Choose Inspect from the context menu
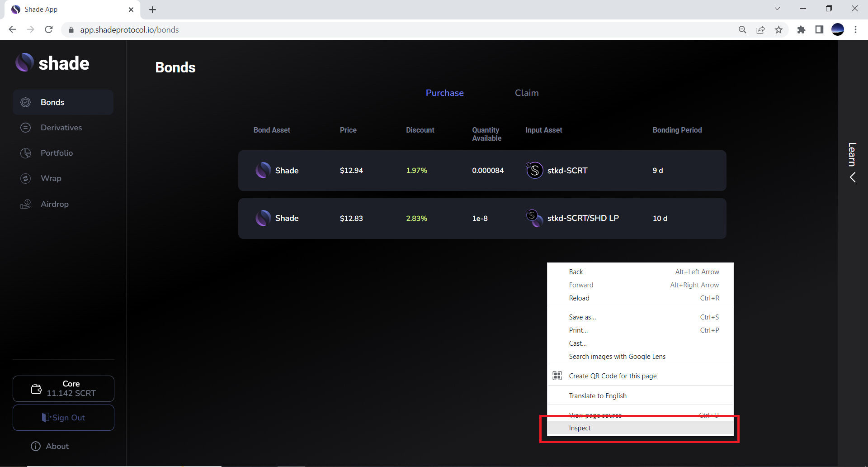The height and width of the screenshot is (467, 868). click(x=640, y=428)
